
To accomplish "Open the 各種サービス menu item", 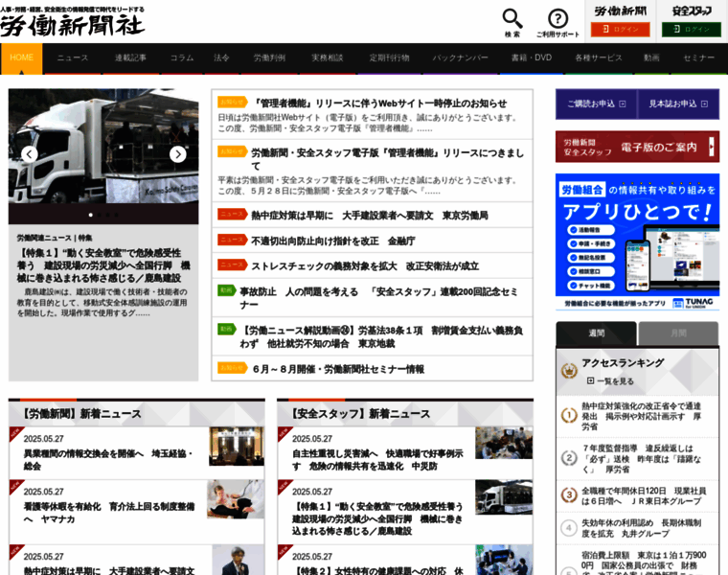I will click(x=599, y=58).
